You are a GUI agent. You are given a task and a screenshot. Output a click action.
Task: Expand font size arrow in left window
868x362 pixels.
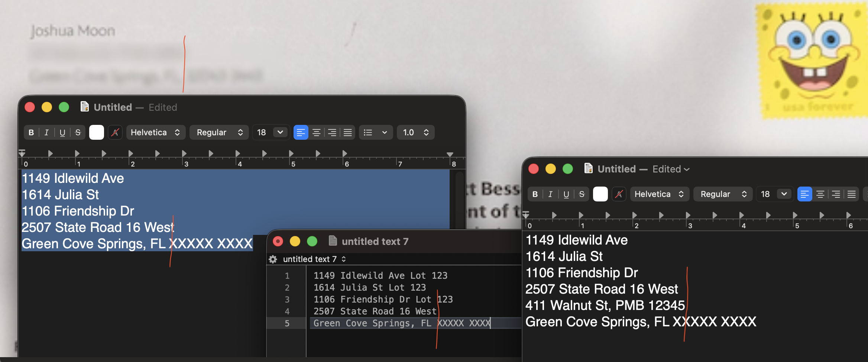pyautogui.click(x=281, y=133)
